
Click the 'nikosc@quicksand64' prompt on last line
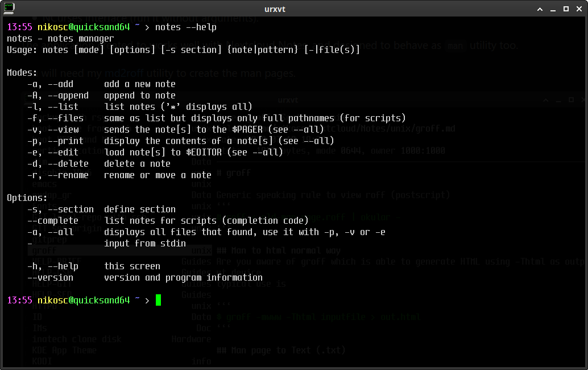click(84, 300)
